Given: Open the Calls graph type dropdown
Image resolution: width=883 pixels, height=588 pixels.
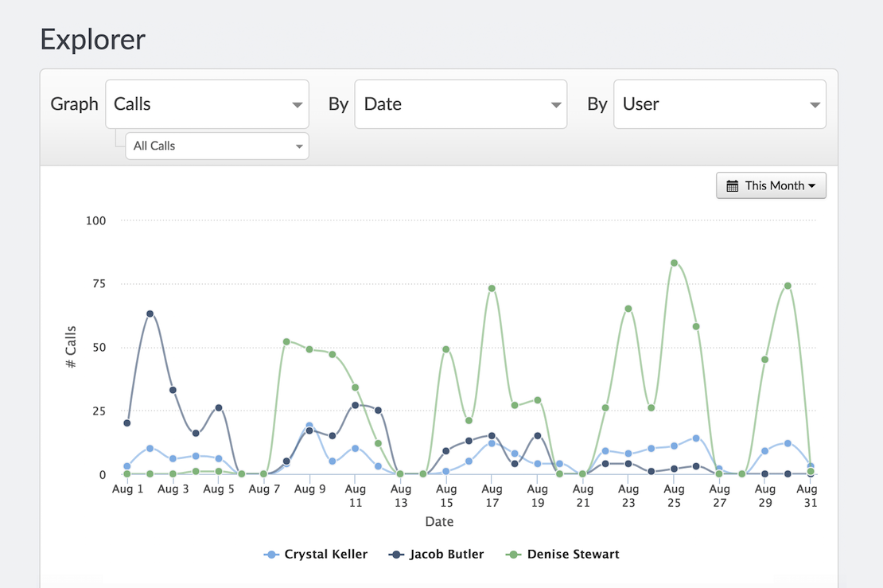Looking at the screenshot, I should [208, 104].
